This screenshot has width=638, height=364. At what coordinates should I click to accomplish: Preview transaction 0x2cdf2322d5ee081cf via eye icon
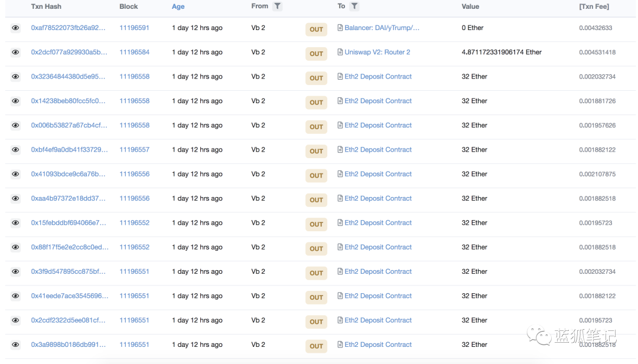click(15, 320)
